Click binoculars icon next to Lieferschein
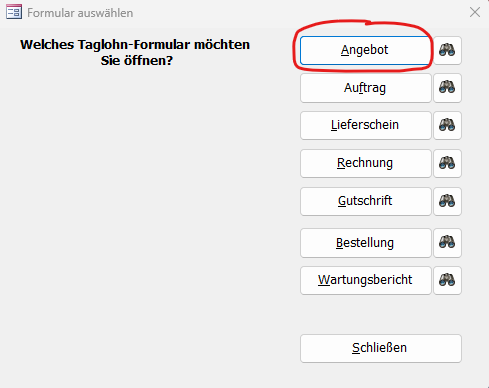The width and height of the screenshot is (489, 388). 447,125
